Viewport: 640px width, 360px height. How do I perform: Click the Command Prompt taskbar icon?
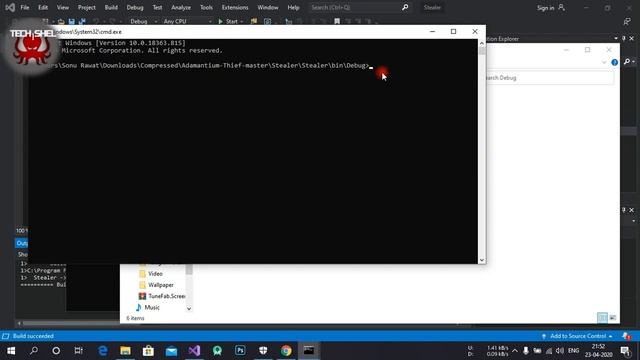point(309,351)
